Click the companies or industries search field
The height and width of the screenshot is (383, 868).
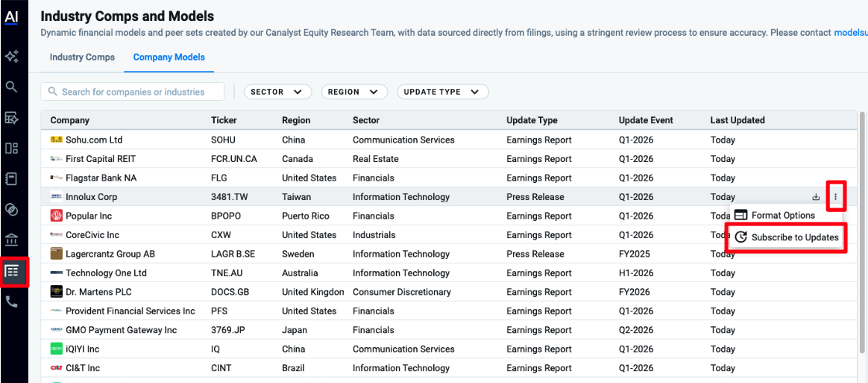[x=132, y=92]
